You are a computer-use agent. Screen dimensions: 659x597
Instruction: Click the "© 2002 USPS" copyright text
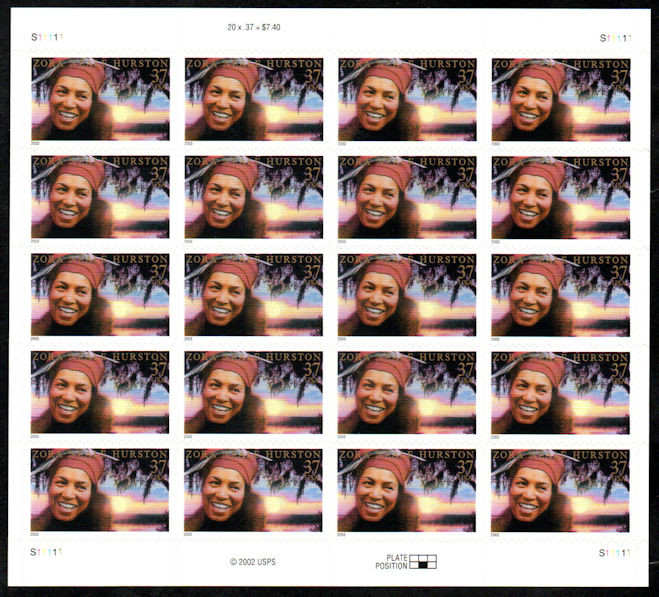253,562
